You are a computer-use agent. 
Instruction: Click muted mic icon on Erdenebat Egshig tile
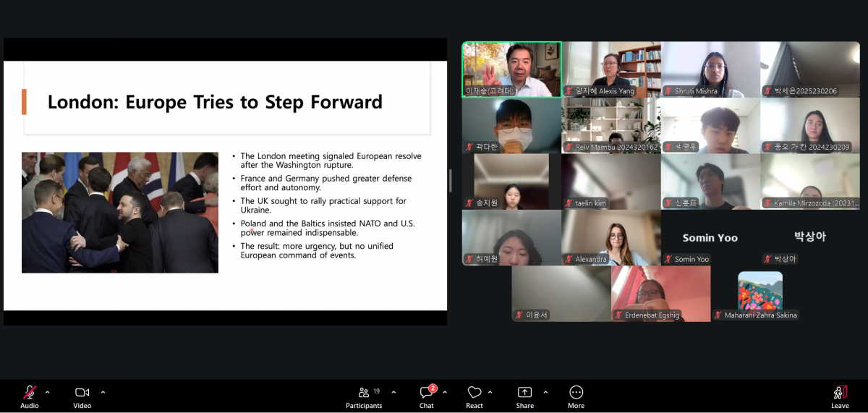pos(618,315)
